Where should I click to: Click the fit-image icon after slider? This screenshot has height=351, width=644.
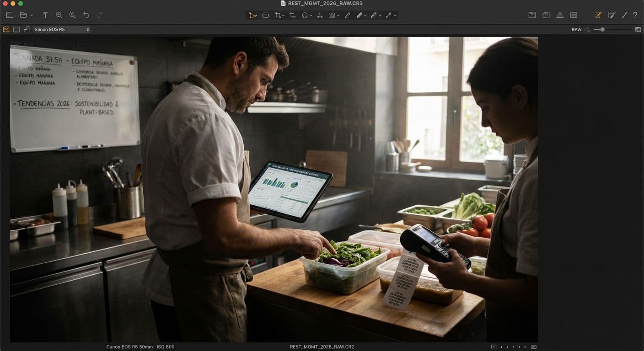pos(638,30)
